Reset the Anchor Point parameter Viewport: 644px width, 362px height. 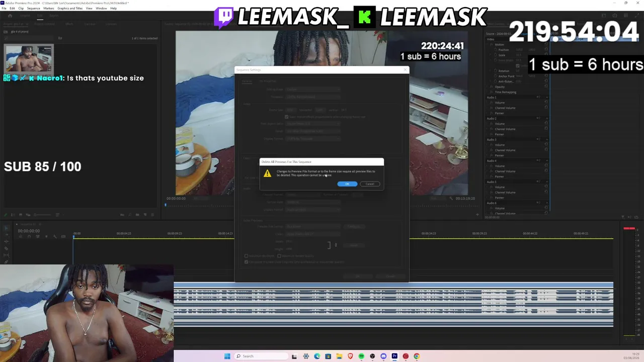pyautogui.click(x=546, y=76)
